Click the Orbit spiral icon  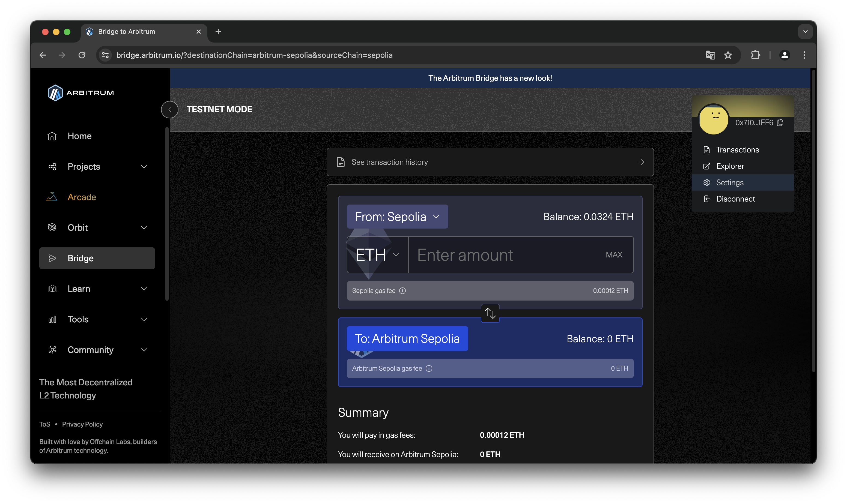click(52, 227)
